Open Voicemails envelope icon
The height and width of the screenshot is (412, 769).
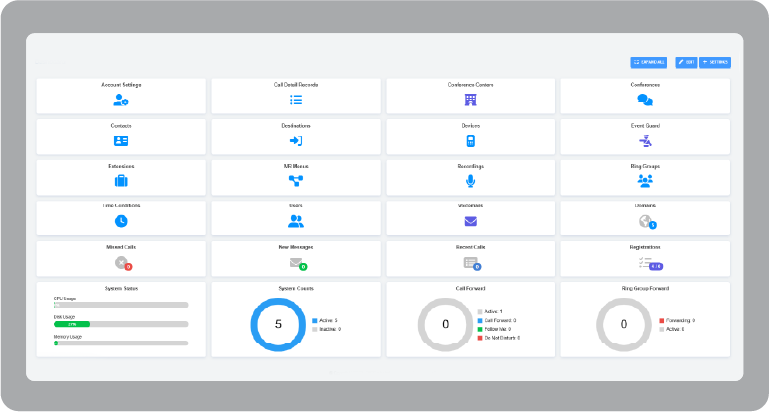pos(470,221)
